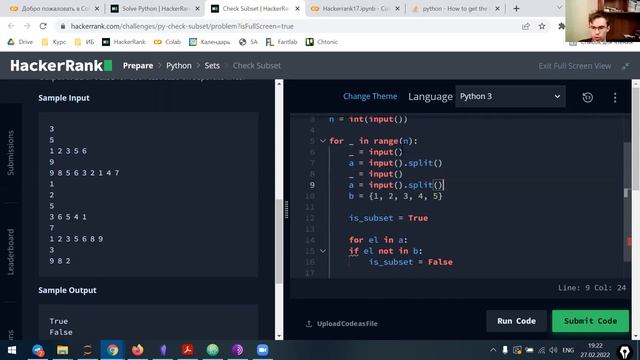Open File Explorer from the taskbar

click(62, 350)
